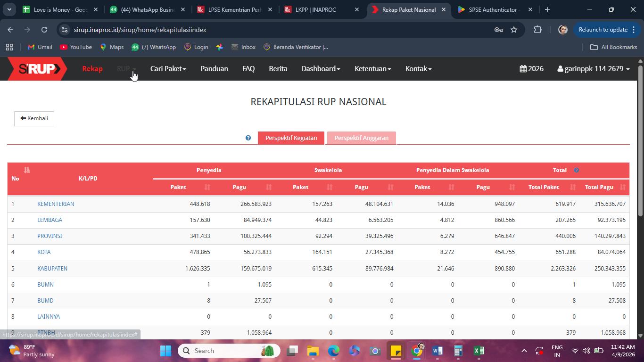
Task: Expand the Cari Paket dropdown menu
Action: [168, 69]
